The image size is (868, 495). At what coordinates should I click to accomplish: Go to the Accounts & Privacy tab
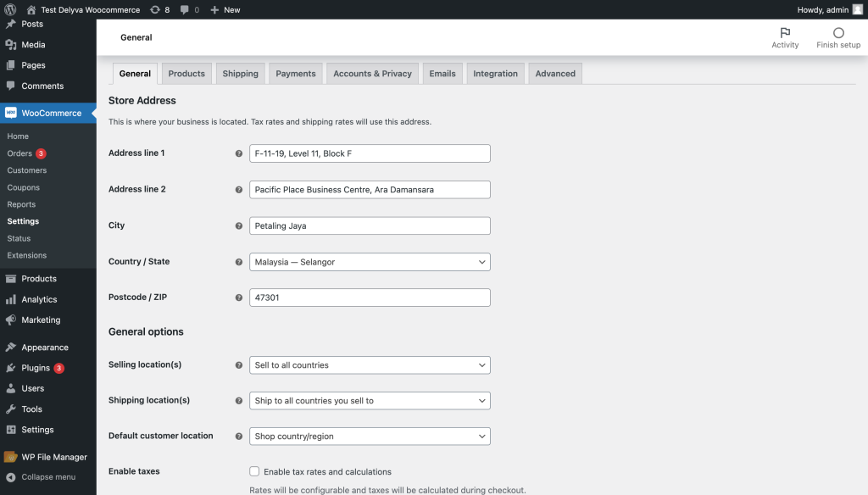[x=373, y=74]
